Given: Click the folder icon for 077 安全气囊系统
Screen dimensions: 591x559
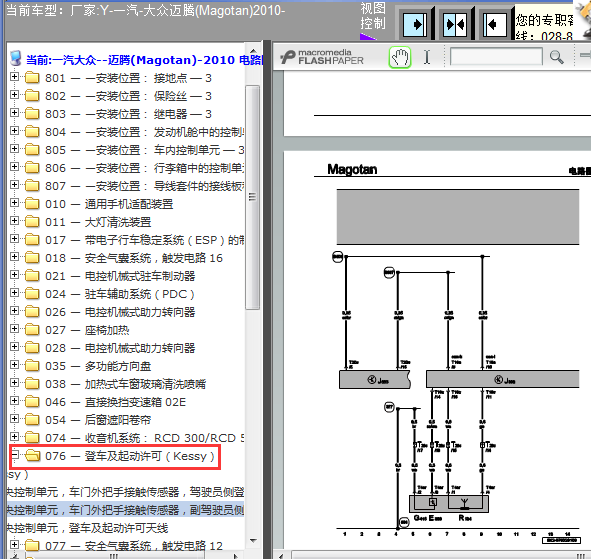Looking at the screenshot, I should [32, 545].
